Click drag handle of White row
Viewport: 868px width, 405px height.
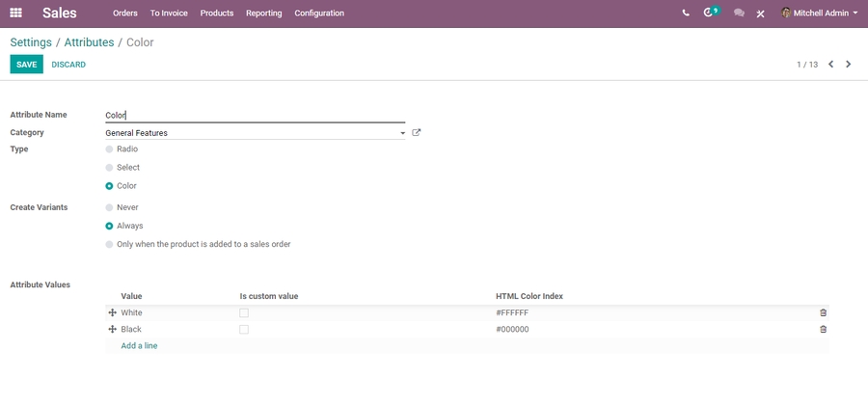[x=112, y=313]
